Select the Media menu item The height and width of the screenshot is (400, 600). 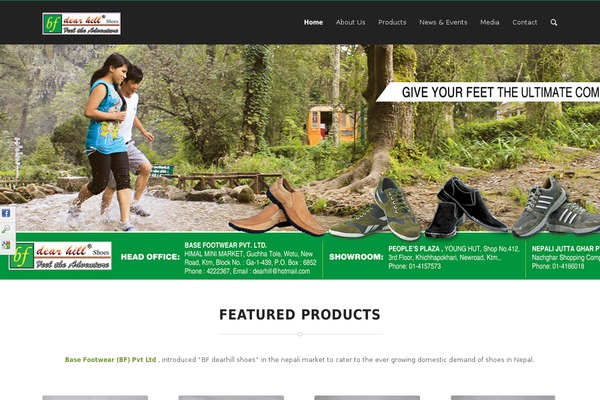489,23
